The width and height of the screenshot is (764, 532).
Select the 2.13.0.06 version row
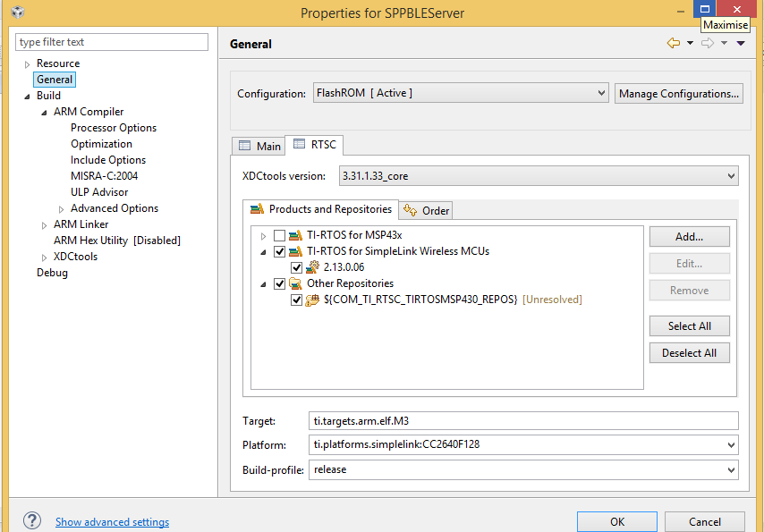point(344,267)
